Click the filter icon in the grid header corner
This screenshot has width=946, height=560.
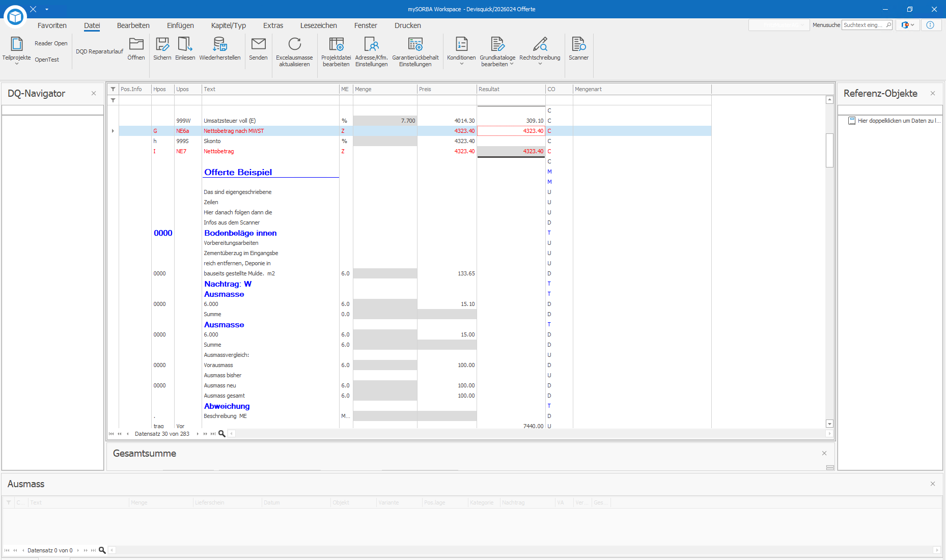(x=113, y=89)
